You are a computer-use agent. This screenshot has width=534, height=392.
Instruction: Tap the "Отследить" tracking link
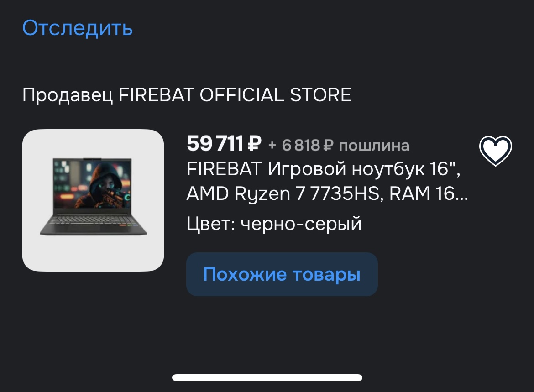[x=77, y=28]
